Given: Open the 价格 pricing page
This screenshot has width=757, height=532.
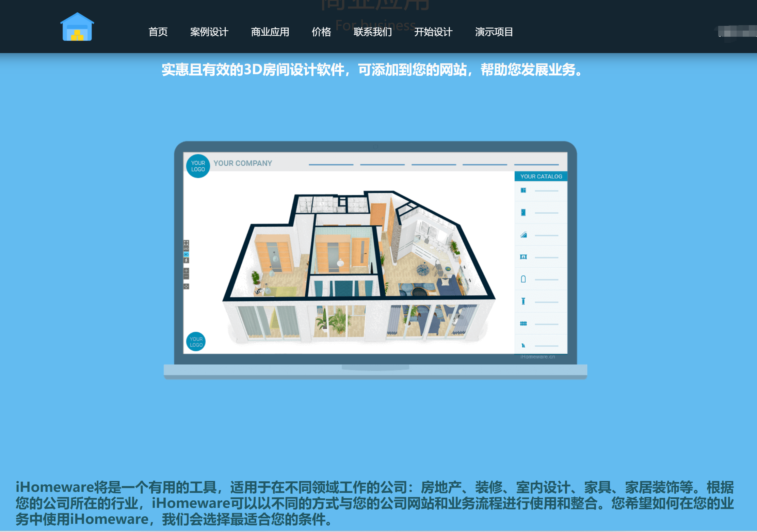Looking at the screenshot, I should (321, 32).
